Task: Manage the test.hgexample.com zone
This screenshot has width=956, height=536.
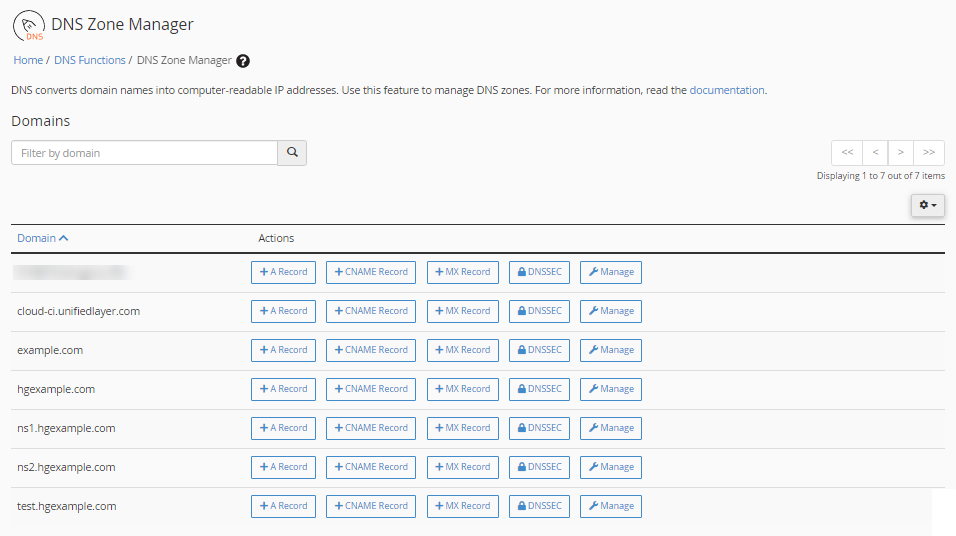Action: click(610, 506)
